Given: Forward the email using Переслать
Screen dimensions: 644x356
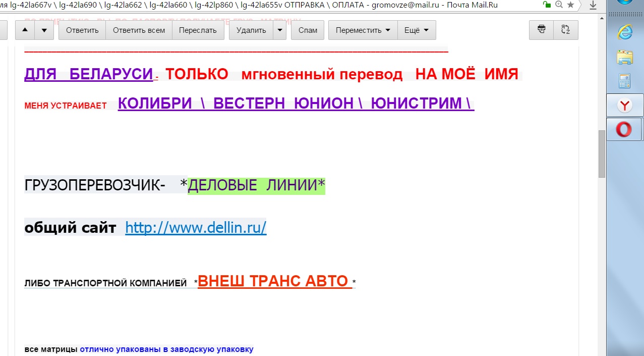Looking at the screenshot, I should point(198,30).
